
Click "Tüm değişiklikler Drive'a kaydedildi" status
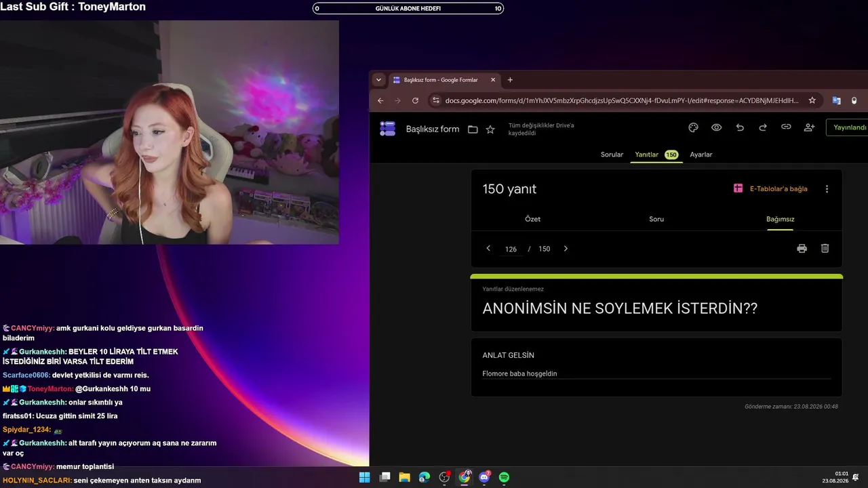click(541, 129)
